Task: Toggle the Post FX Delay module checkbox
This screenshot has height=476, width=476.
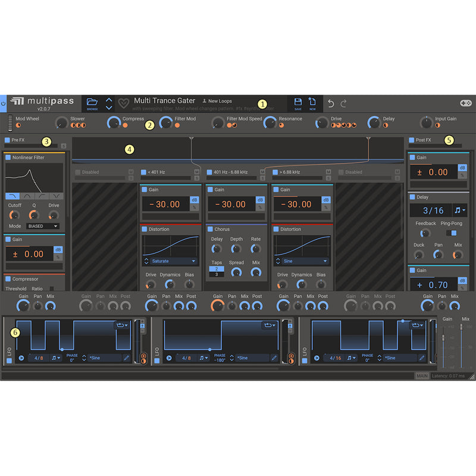Action: tap(412, 197)
